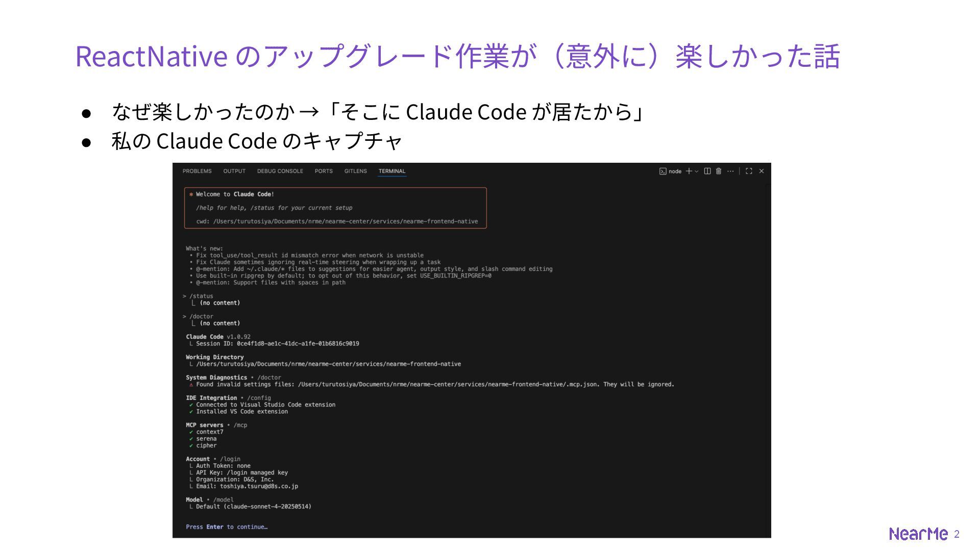980x551 pixels.
Task: Click 'MCP servers • /mcp' heading
Action: 216,425
